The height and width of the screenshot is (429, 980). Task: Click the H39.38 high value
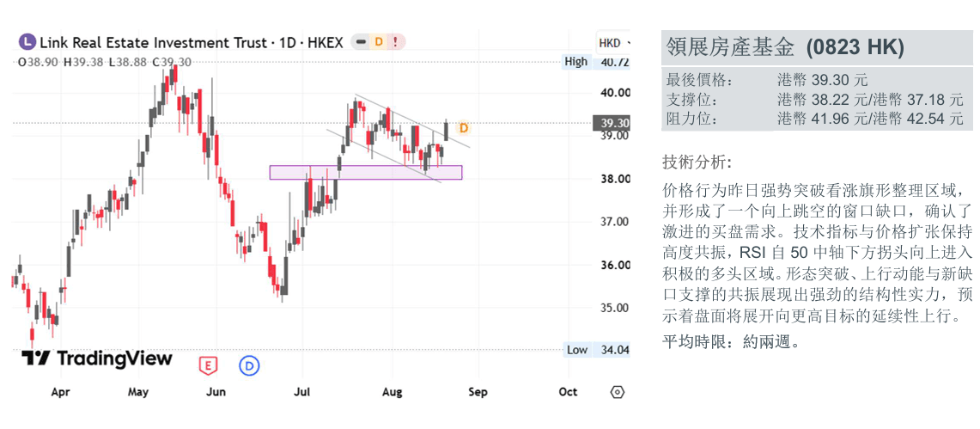84,62
